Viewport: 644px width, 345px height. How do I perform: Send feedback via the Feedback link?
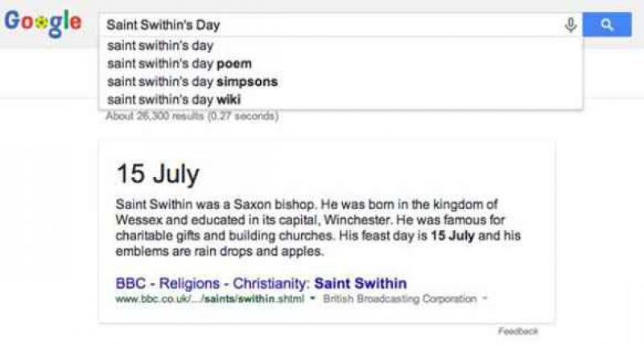(518, 331)
